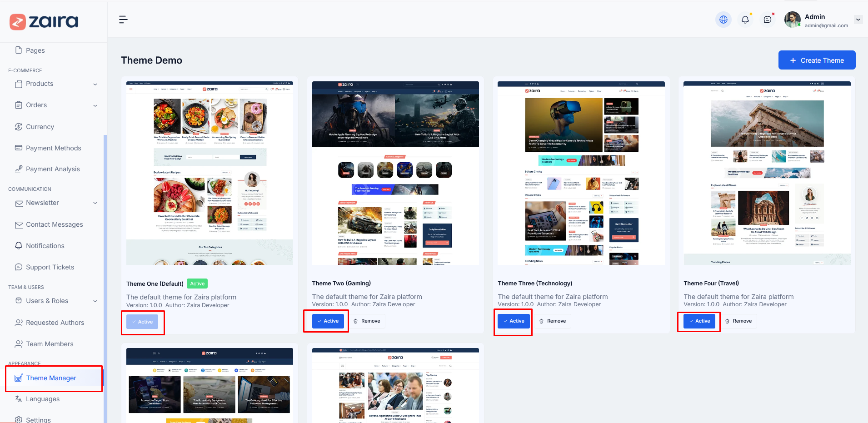The height and width of the screenshot is (423, 868).
Task: Click the Zaira logo
Action: tap(43, 21)
